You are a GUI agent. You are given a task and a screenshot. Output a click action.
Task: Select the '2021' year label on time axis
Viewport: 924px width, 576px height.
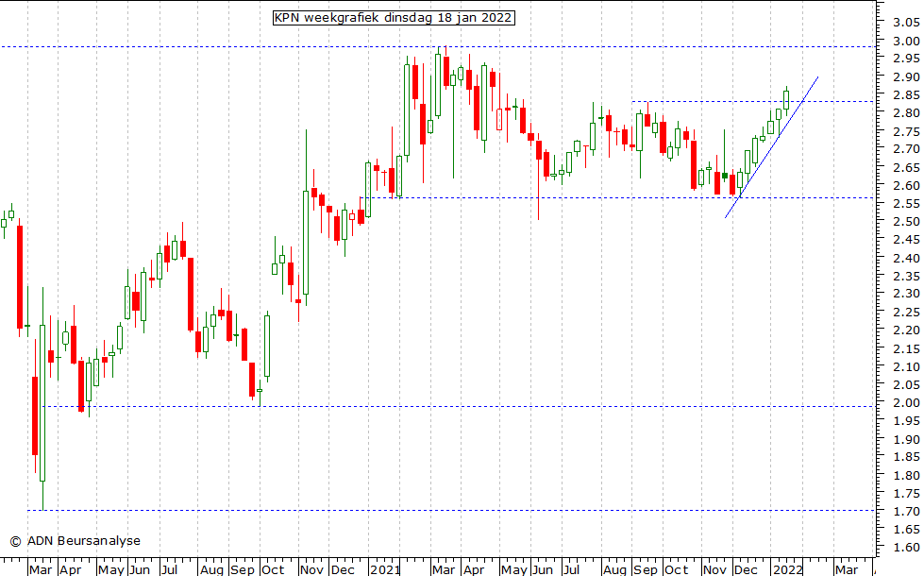pos(385,569)
